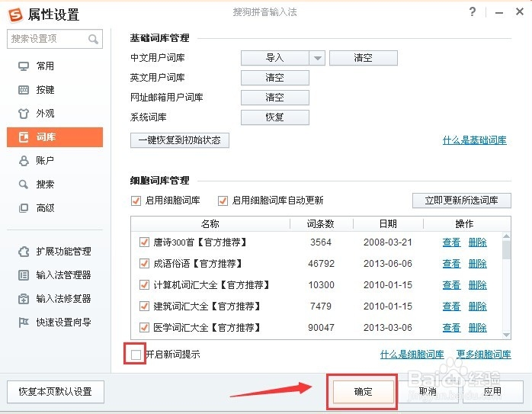532x414 pixels.
Task: Click the magnifier icon beside 搜索
Action: 24,185
